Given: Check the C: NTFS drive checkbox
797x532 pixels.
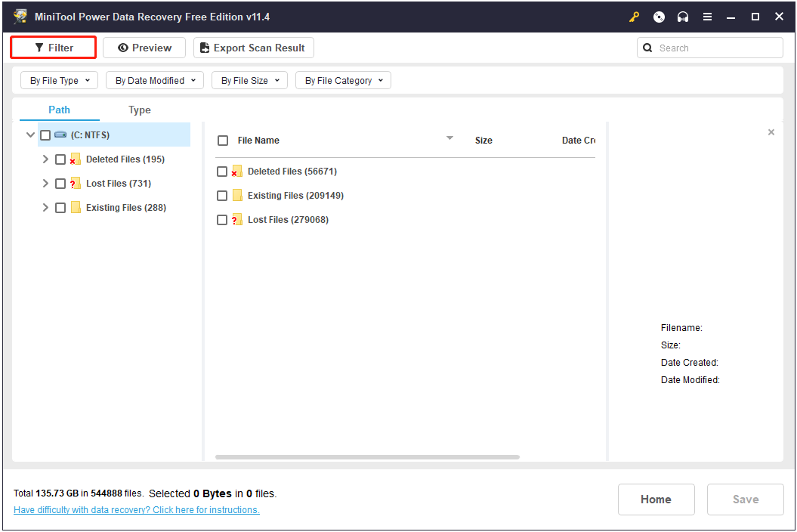Looking at the screenshot, I should point(45,135).
